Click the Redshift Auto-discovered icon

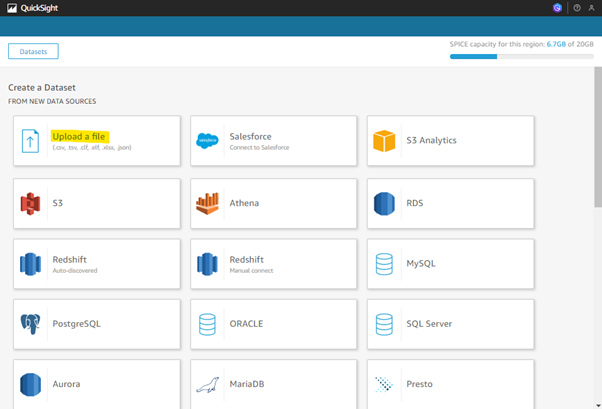(30, 264)
